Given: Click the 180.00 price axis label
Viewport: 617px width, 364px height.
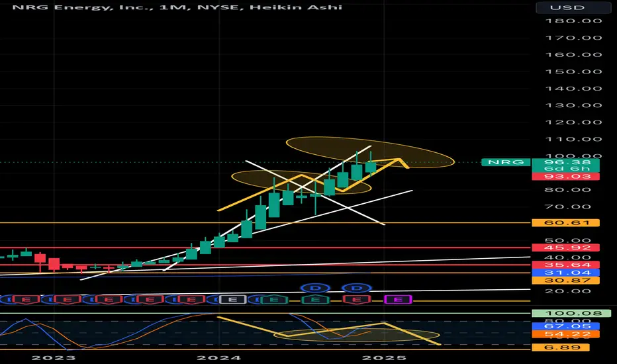Looking at the screenshot, I should [x=573, y=21].
